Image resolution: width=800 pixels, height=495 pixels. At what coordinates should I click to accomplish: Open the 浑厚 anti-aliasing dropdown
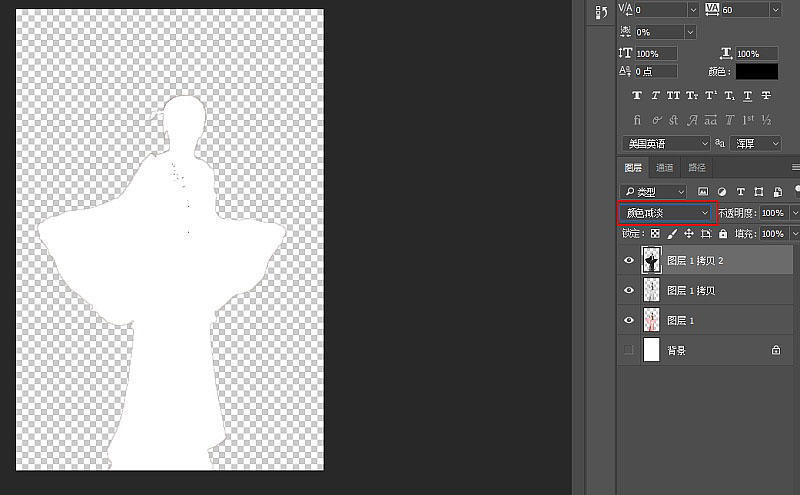click(756, 144)
